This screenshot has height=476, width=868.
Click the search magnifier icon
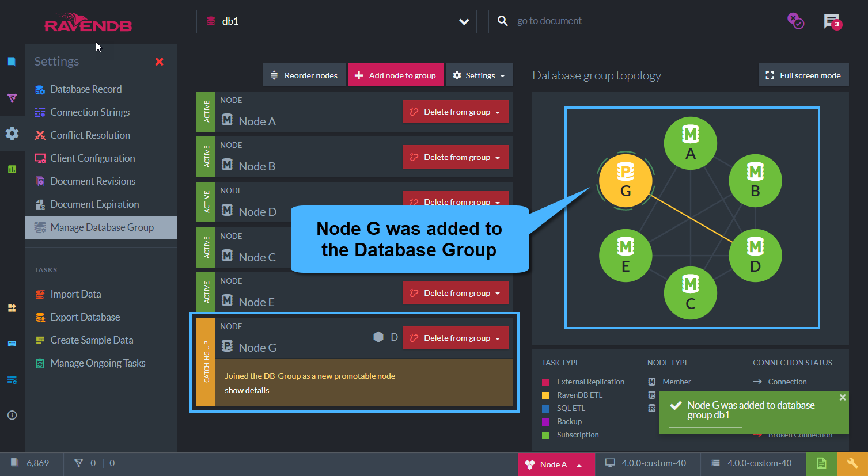coord(503,21)
